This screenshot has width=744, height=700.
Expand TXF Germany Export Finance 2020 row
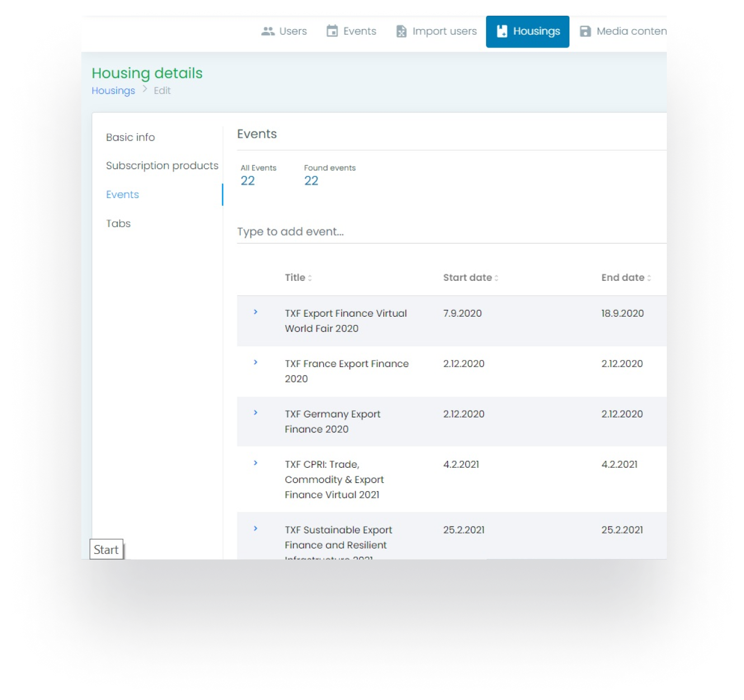point(256,413)
